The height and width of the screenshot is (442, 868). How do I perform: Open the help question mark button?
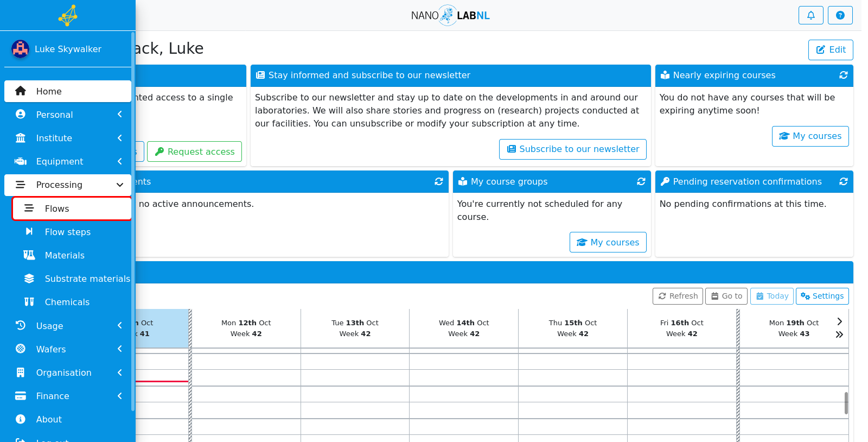[x=840, y=15]
